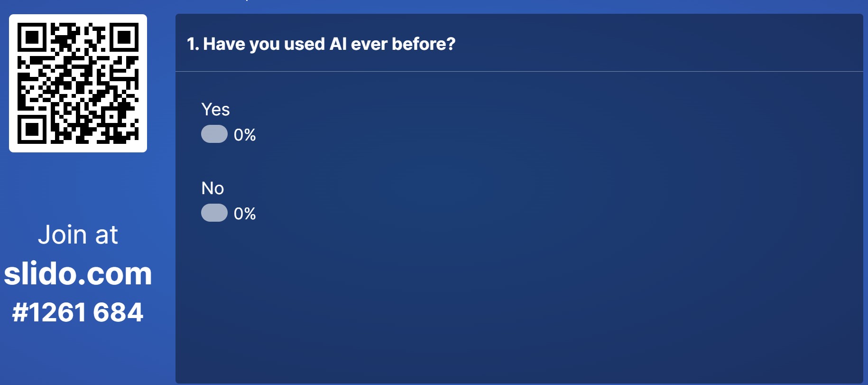The image size is (868, 385).
Task: Click the No result bar pill
Action: (x=214, y=213)
